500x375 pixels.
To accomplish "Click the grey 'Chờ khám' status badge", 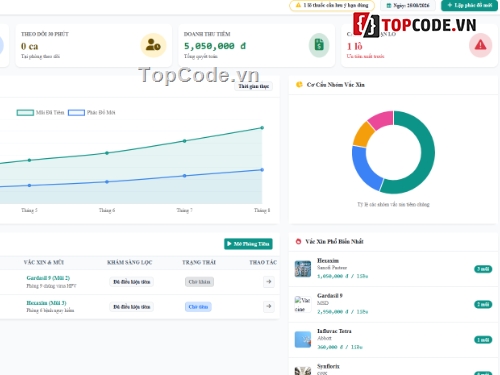I will (x=199, y=282).
